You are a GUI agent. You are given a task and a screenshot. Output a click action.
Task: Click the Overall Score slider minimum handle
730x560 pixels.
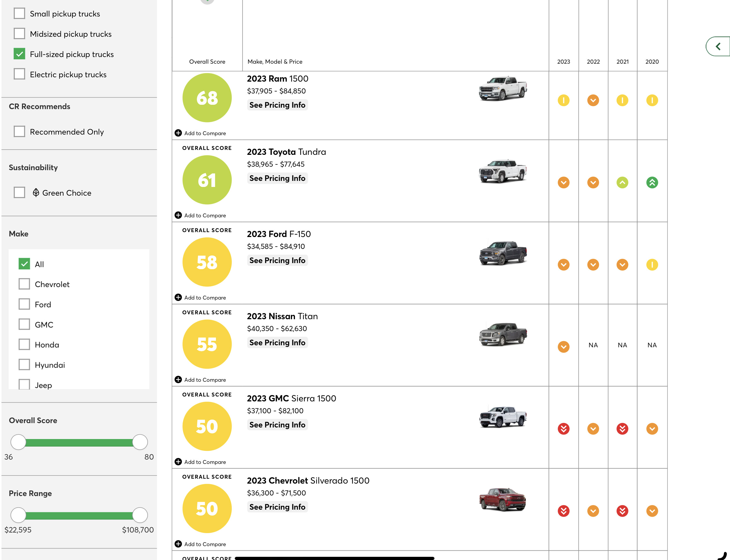coord(18,442)
